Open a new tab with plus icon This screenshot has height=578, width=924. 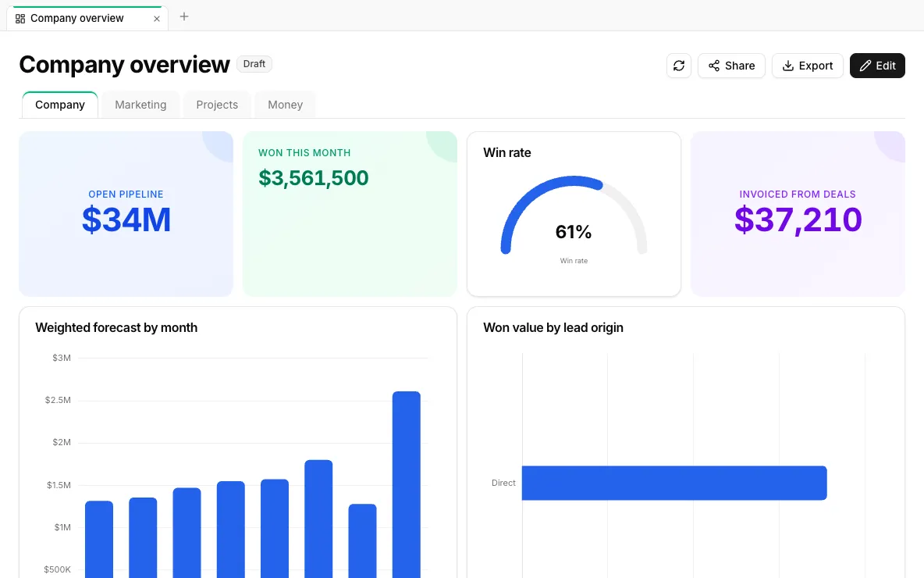click(184, 16)
